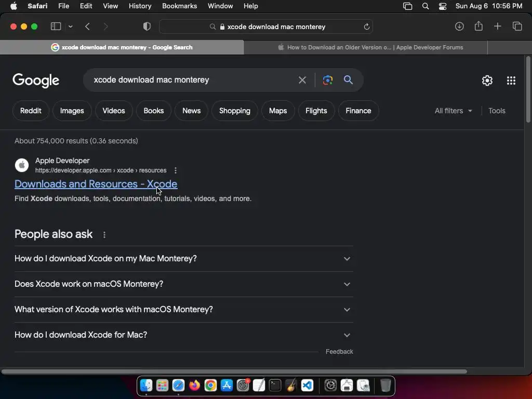Filter results by Finance

pyautogui.click(x=358, y=111)
